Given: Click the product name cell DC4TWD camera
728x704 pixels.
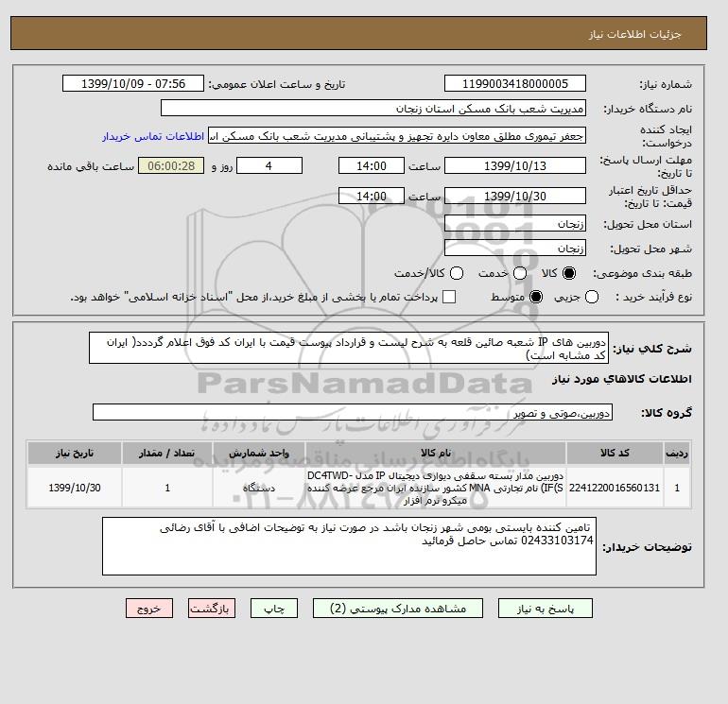Looking at the screenshot, I should (436, 488).
